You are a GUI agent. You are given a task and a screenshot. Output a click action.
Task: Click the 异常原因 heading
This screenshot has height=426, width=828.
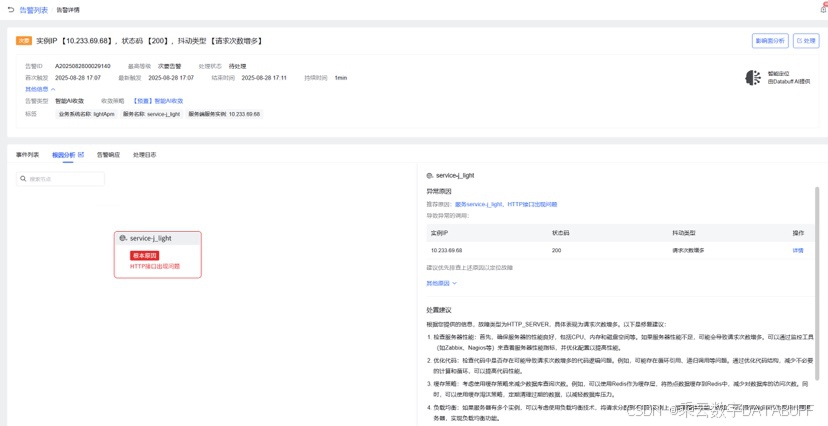[x=439, y=191]
